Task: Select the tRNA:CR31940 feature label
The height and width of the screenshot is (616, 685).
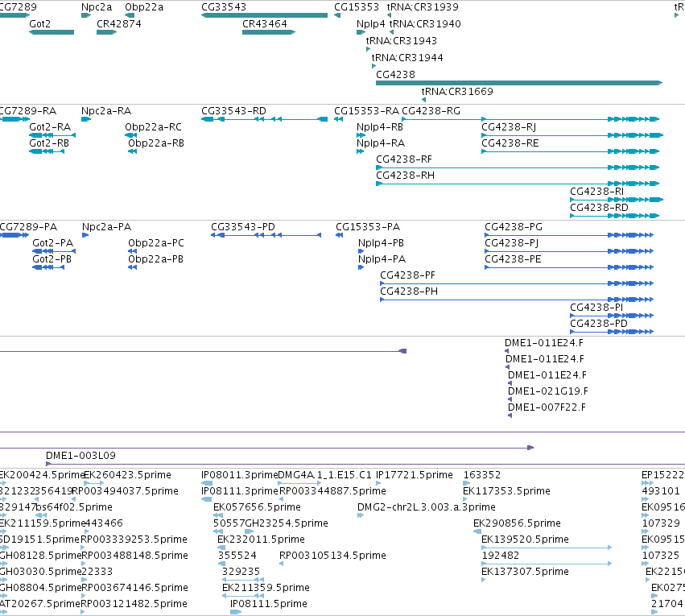Action: (x=425, y=24)
